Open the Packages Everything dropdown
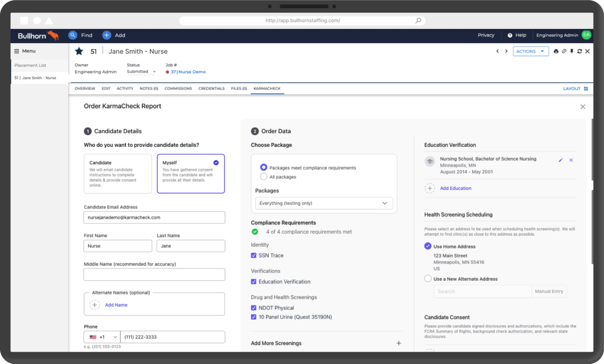The width and height of the screenshot is (604, 364). pyautogui.click(x=324, y=203)
